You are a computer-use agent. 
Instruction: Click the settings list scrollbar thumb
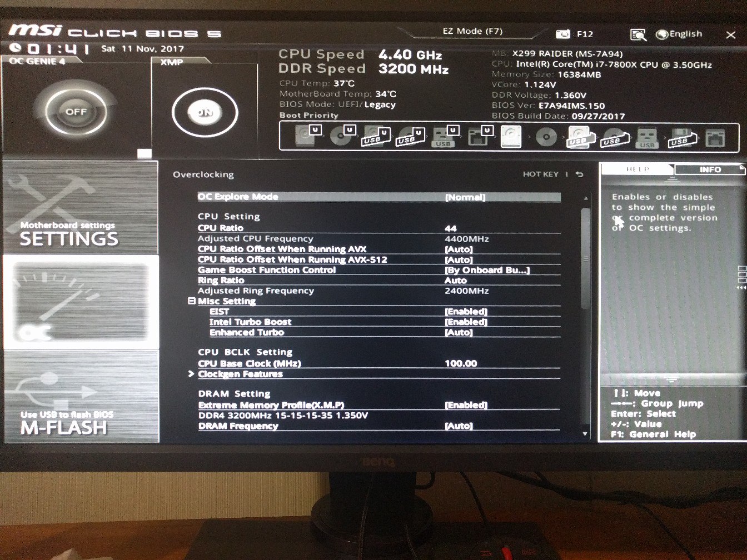585,258
